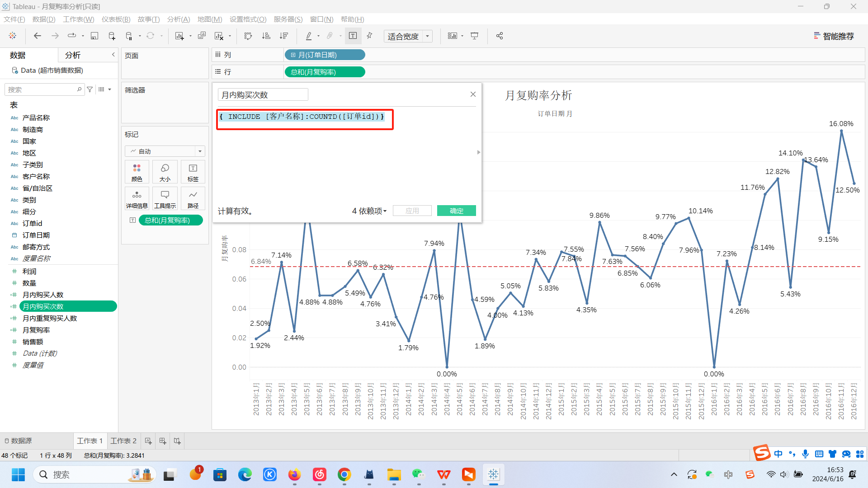Click duplicate worksheet toolbar icon
Image resolution: width=868 pixels, height=488 pixels.
(x=202, y=36)
